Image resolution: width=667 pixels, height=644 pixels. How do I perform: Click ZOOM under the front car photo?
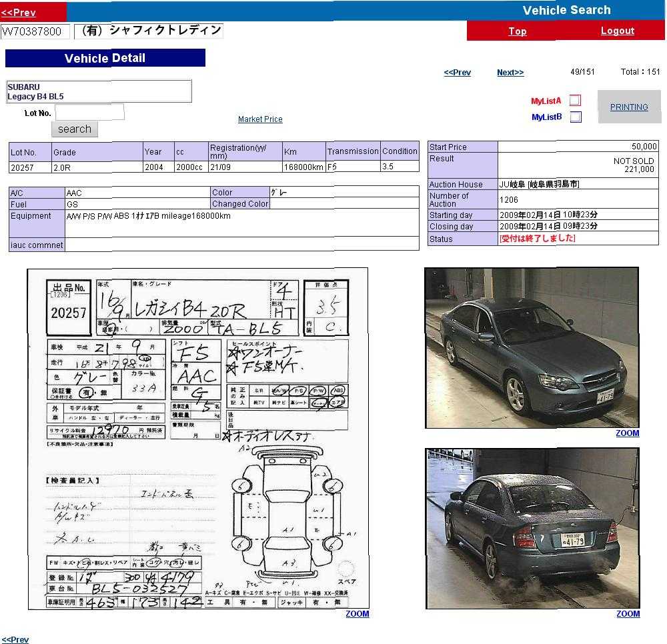point(628,433)
